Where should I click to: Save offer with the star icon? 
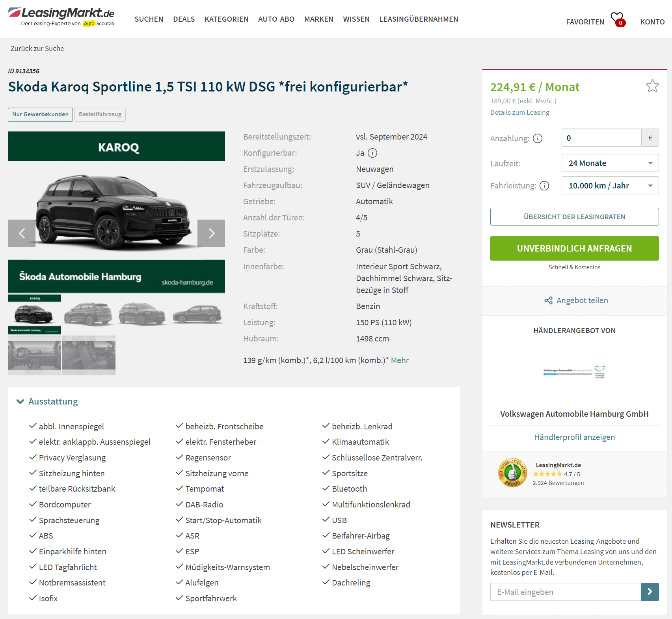click(652, 86)
